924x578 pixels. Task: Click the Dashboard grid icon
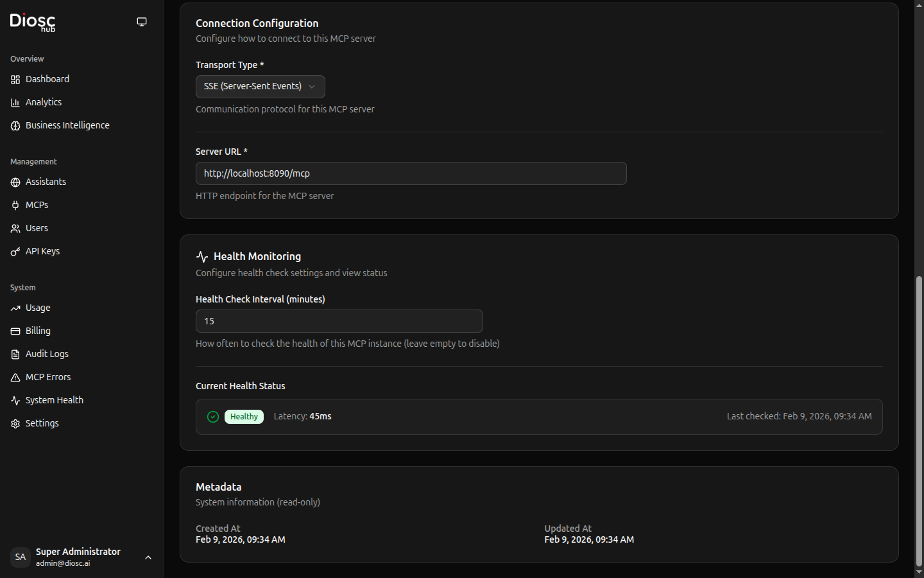(15, 80)
